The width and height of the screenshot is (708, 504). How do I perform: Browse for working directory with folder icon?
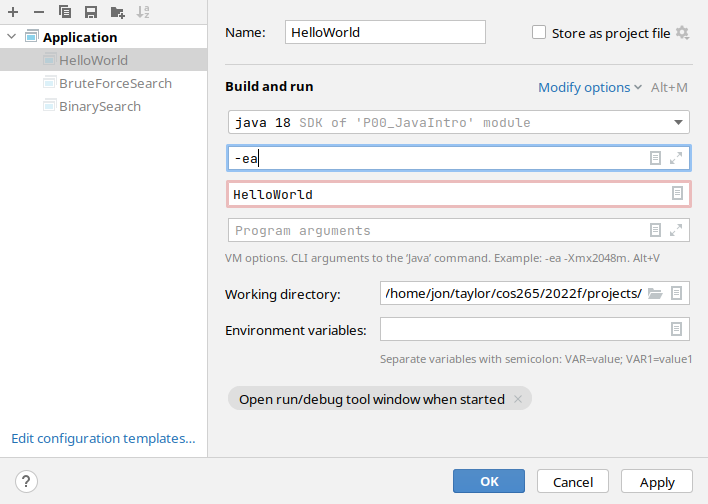655,293
